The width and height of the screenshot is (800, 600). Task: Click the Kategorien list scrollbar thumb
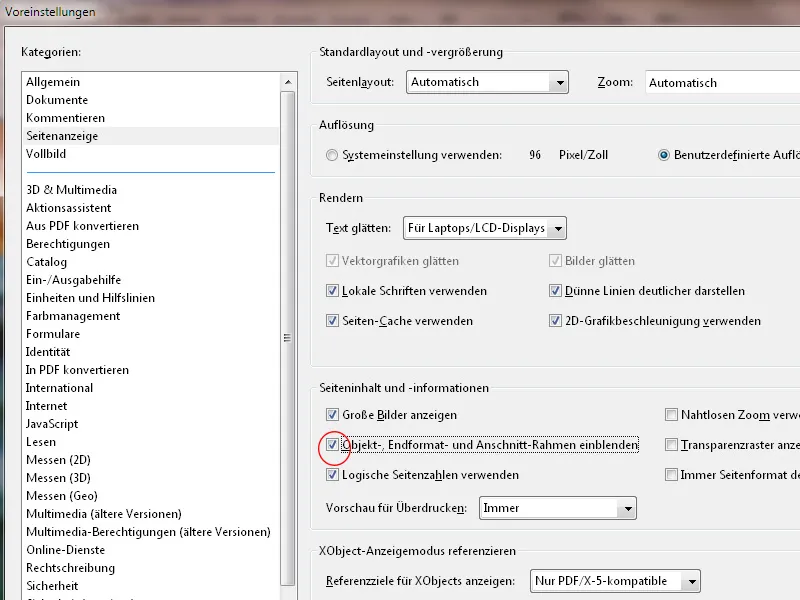tap(288, 339)
